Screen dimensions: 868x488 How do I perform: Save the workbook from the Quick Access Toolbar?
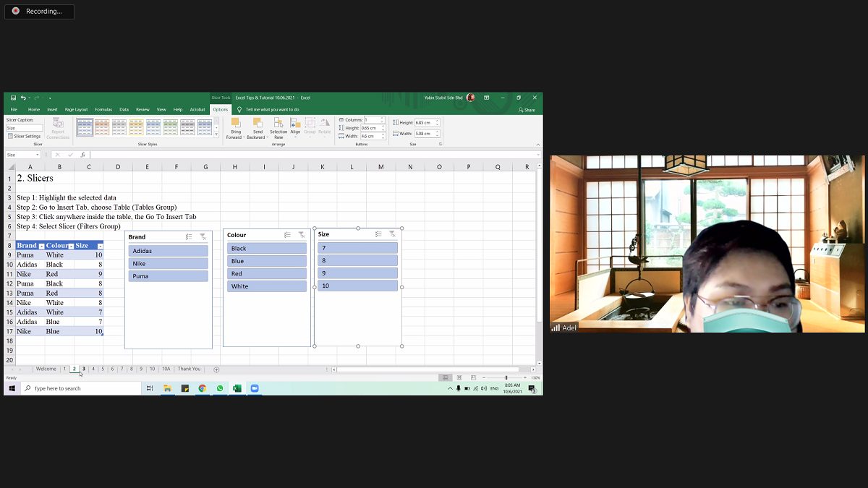point(13,98)
